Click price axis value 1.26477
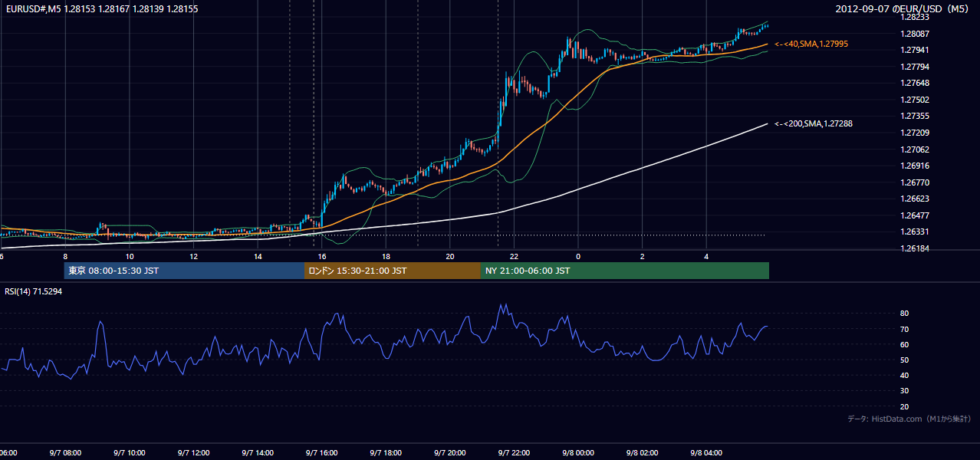 (916, 215)
